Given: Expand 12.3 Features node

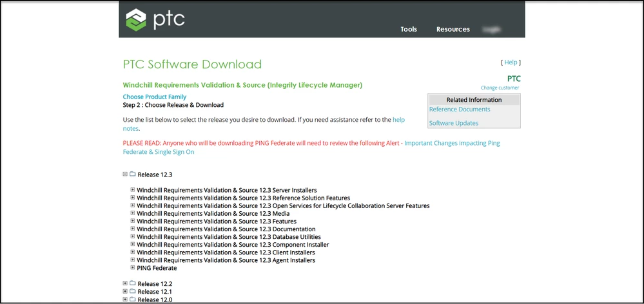Looking at the screenshot, I should coord(133,221).
